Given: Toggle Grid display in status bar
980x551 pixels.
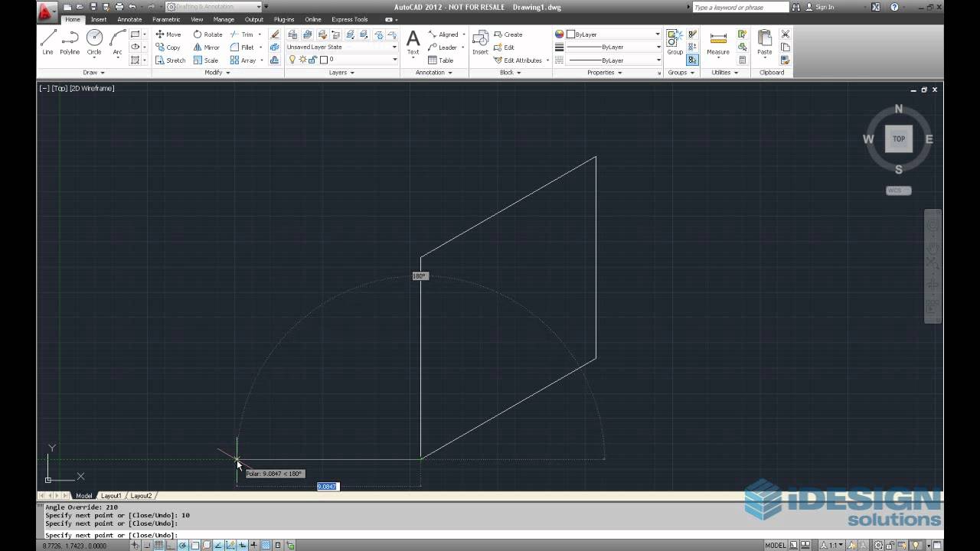Looking at the screenshot, I should coord(159,546).
